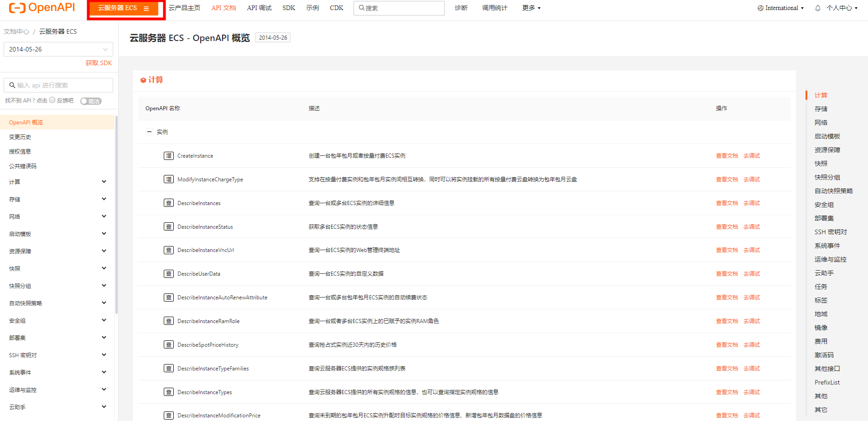
Task: Collapse the 实例 group in the table
Action: (149, 132)
